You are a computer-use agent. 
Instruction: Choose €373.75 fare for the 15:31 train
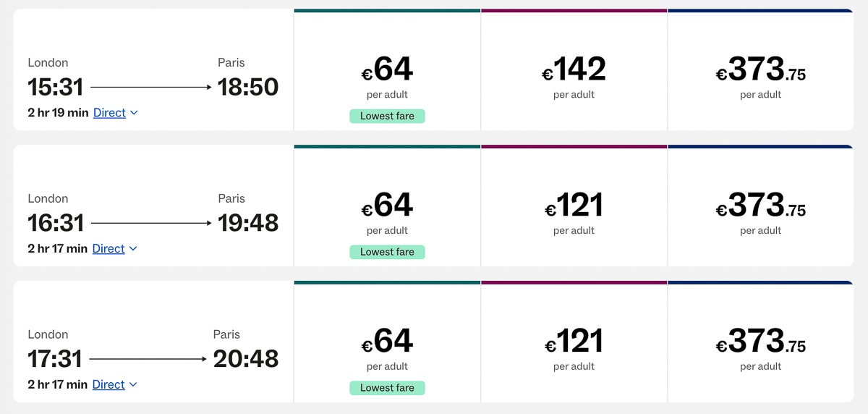point(761,70)
